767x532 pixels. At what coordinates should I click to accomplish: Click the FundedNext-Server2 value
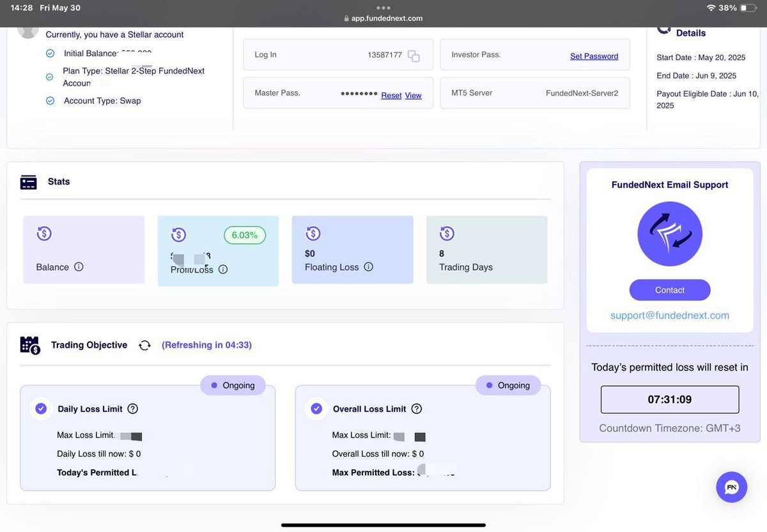click(x=582, y=93)
